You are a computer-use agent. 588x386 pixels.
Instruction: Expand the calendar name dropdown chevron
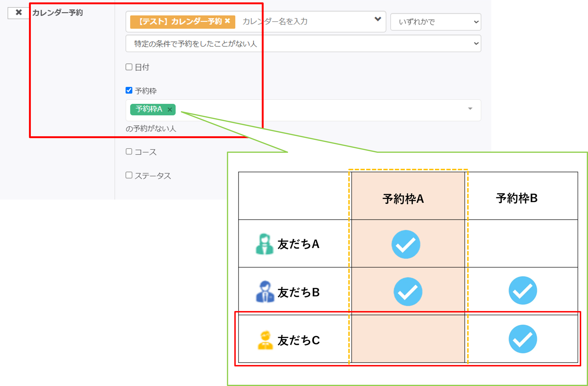[378, 19]
